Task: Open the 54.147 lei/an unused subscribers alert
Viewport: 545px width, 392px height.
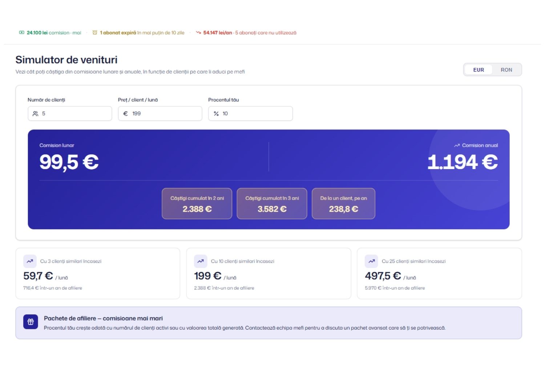Action: [x=246, y=33]
